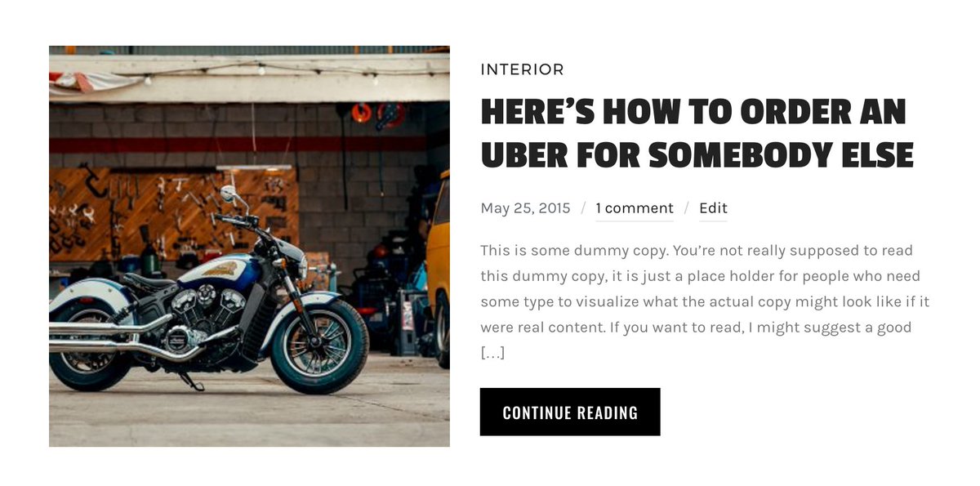Click the bracketed ellipsis ending the excerpt
980x486 pixels.
point(492,354)
